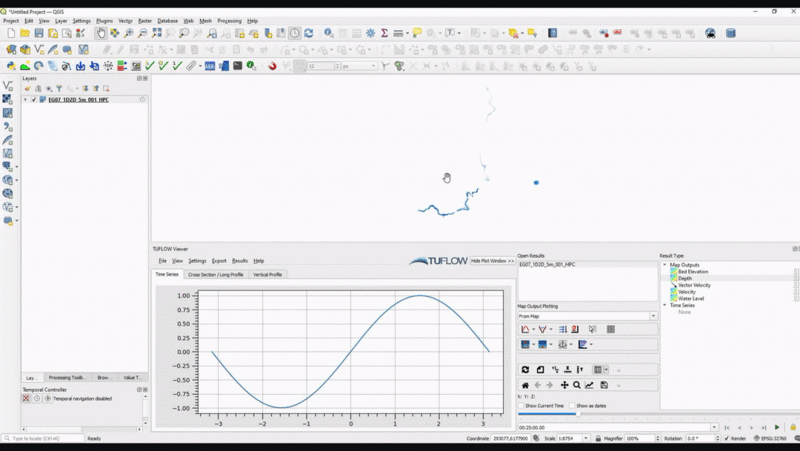Click the TUFLOW plot time series icon
Image resolution: width=800 pixels, height=451 pixels.
click(525, 330)
